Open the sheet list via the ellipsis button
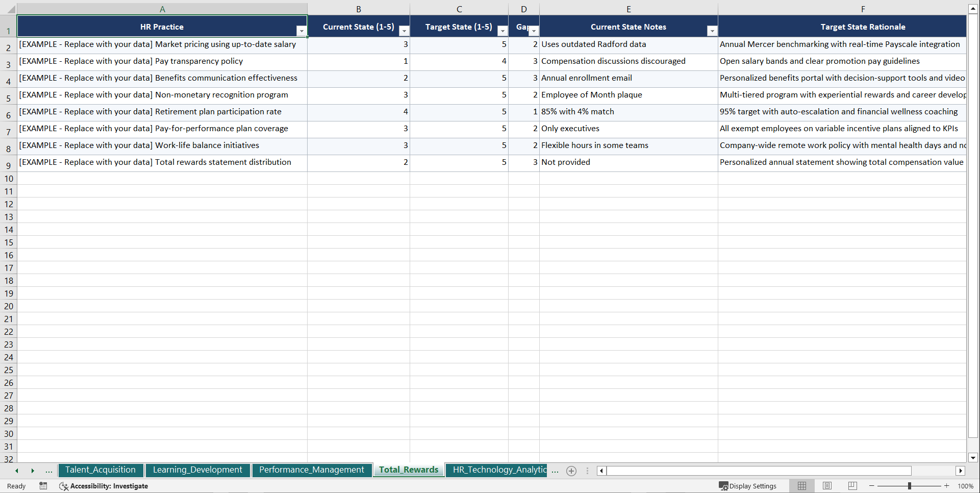Screen dimensions: 980x493 click(x=48, y=471)
